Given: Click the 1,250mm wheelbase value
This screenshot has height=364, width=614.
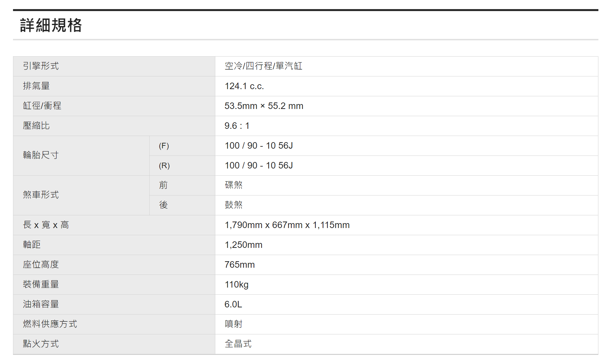Looking at the screenshot, I should click(243, 245).
